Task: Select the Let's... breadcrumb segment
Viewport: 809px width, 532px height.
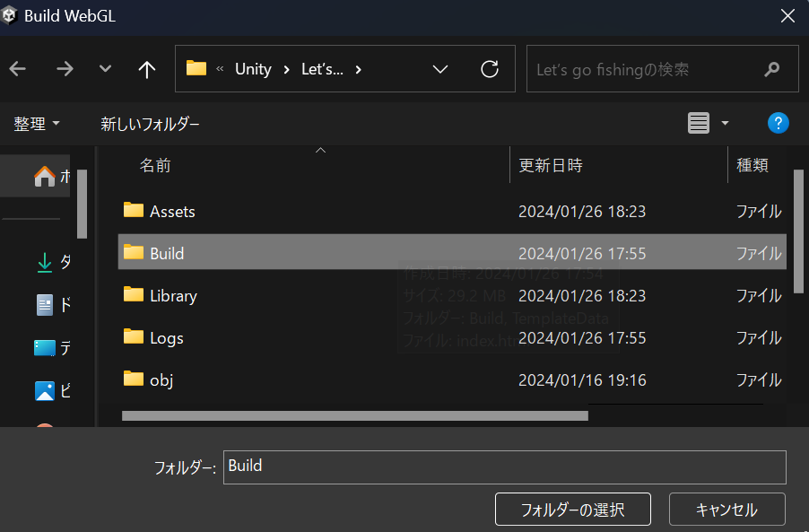Action: pos(322,69)
